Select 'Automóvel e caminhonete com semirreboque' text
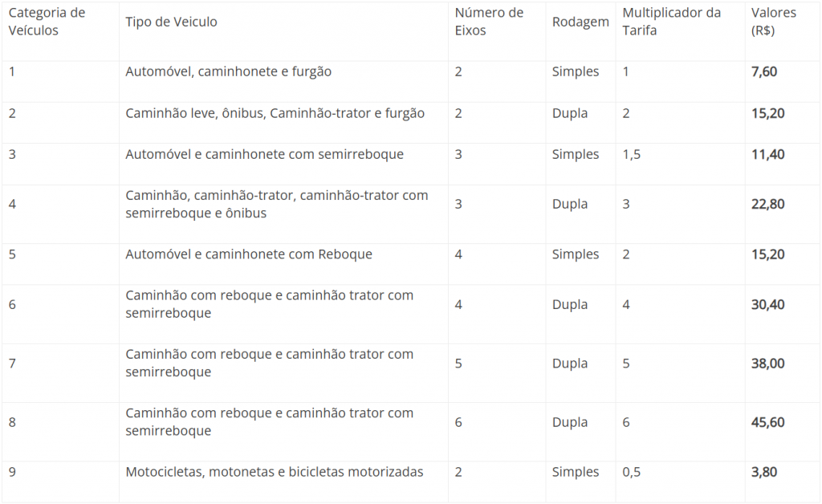The height and width of the screenshot is (504, 822). (x=264, y=154)
